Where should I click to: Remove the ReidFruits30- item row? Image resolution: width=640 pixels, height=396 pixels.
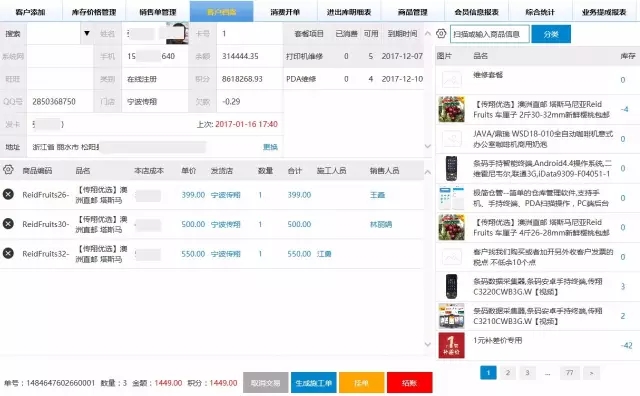coord(8,224)
